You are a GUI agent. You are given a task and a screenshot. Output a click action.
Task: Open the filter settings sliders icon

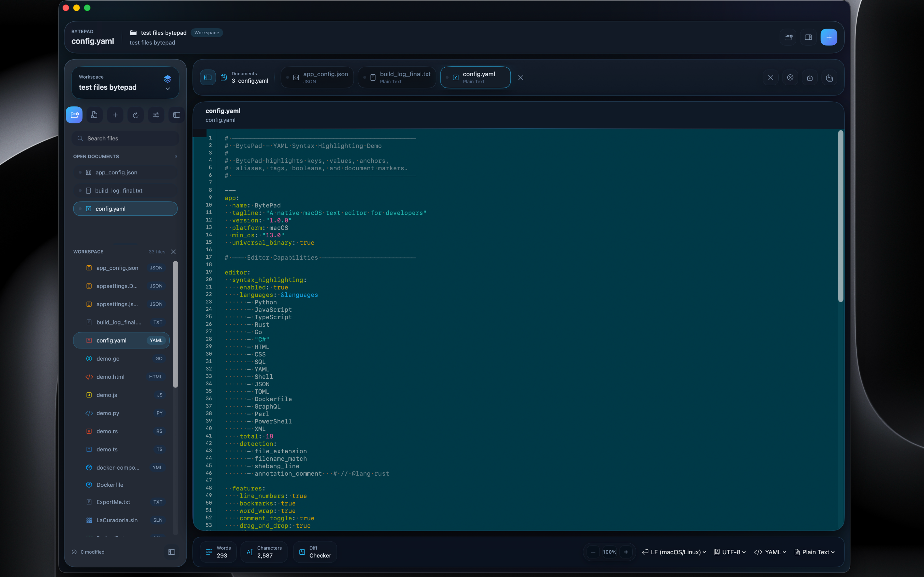click(x=156, y=115)
